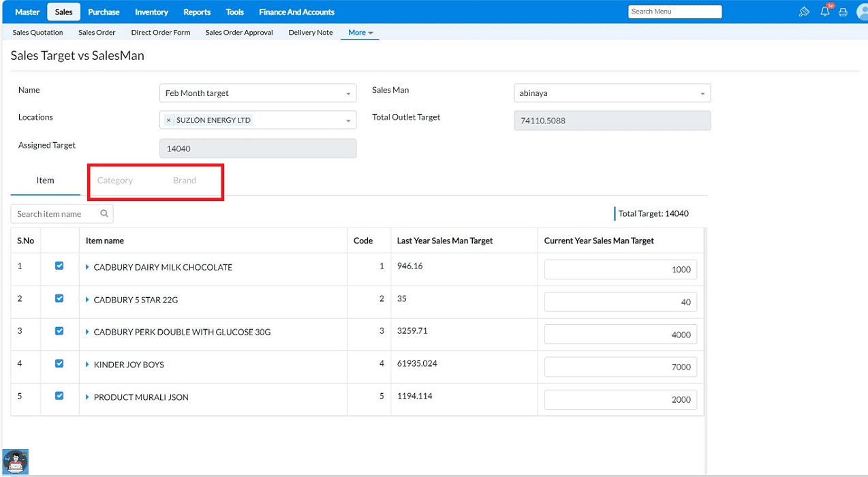868x477 pixels.
Task: Open the Purchase menu
Action: [104, 12]
